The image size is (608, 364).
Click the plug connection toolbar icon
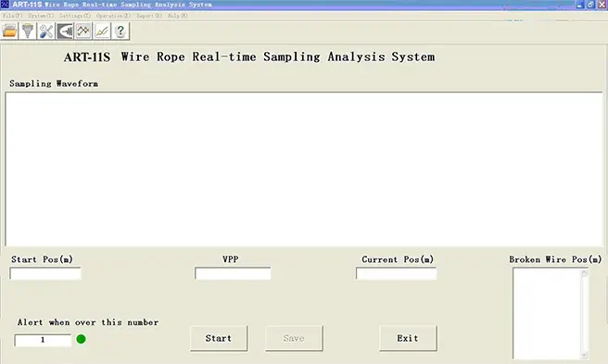click(x=65, y=31)
